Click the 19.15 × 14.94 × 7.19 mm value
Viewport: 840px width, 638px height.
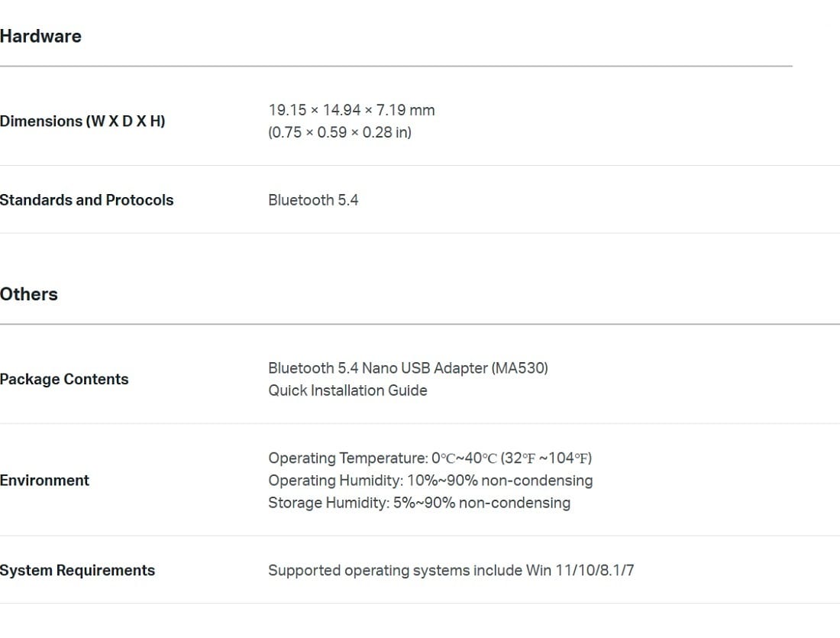[x=351, y=110]
